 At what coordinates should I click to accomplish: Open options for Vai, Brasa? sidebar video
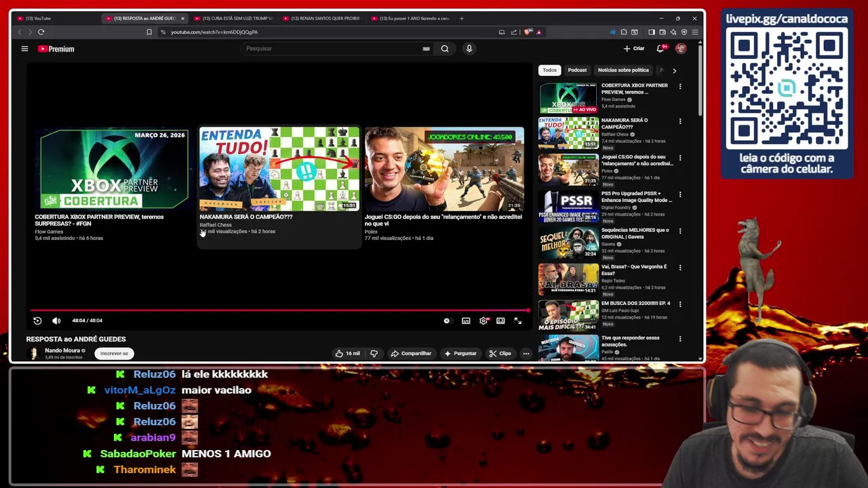coord(680,268)
